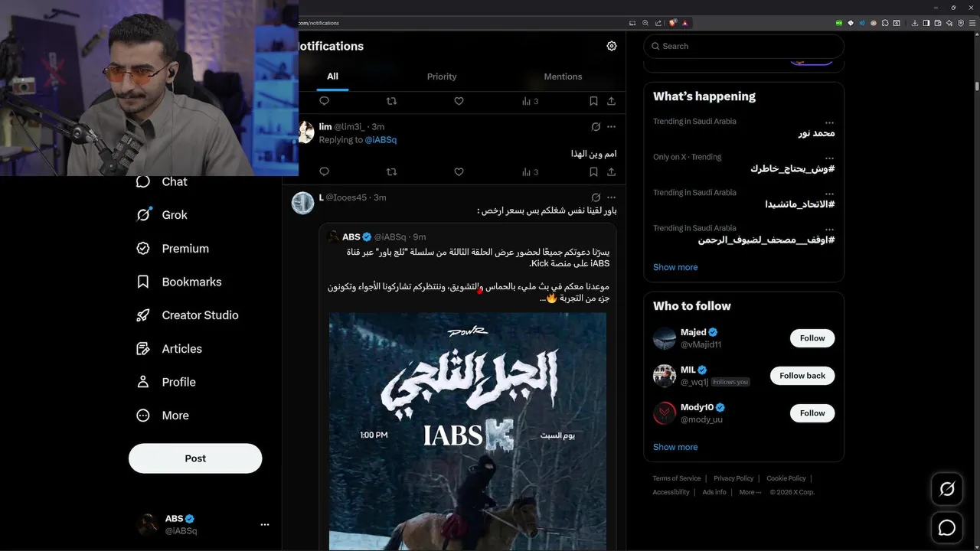Open floating Grok button
Image resolution: width=980 pixels, height=551 pixels.
947,489
